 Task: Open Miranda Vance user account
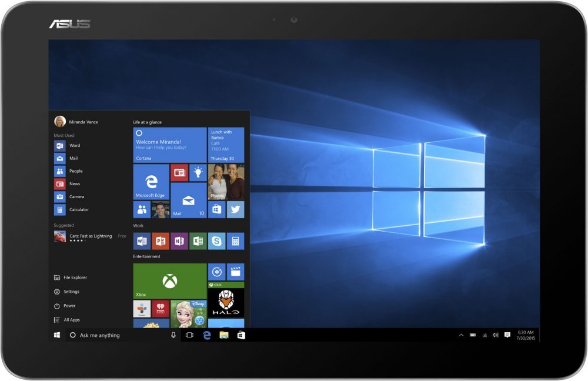click(x=76, y=122)
